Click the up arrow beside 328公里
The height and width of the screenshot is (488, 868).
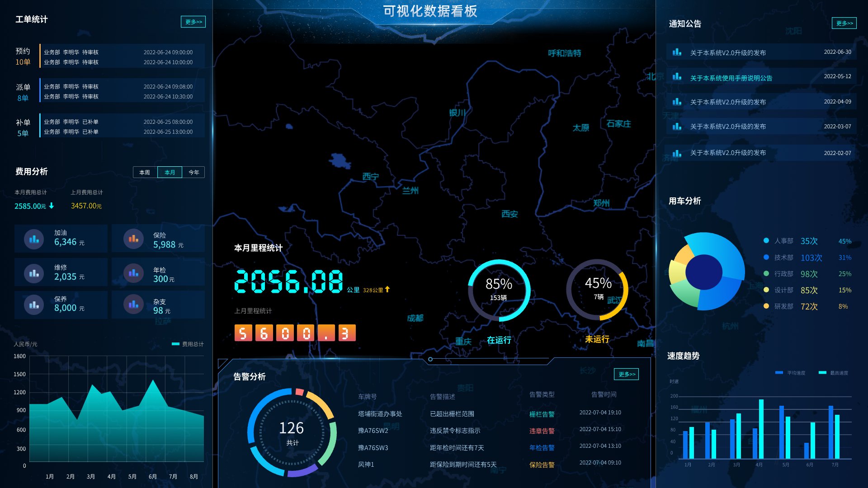[388, 290]
